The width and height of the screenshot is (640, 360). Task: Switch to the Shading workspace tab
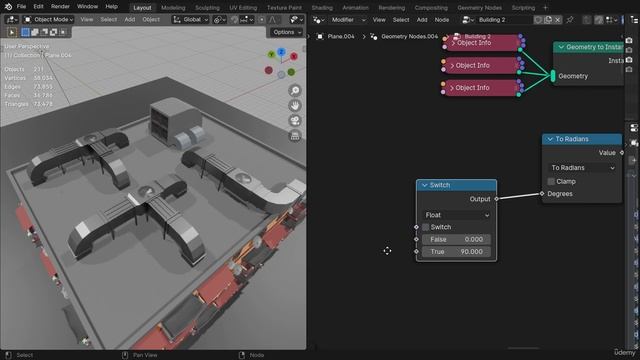pos(322,8)
